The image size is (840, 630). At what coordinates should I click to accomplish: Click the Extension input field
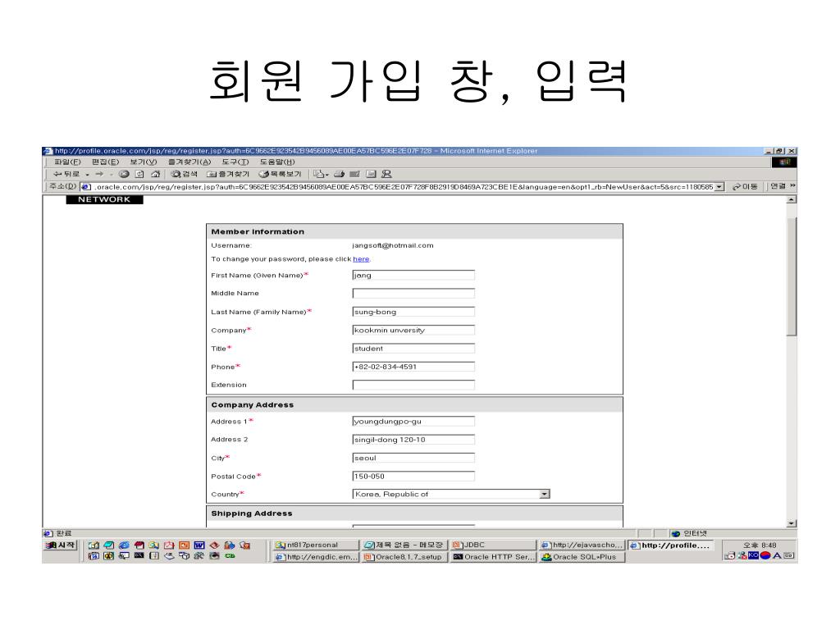tap(413, 385)
